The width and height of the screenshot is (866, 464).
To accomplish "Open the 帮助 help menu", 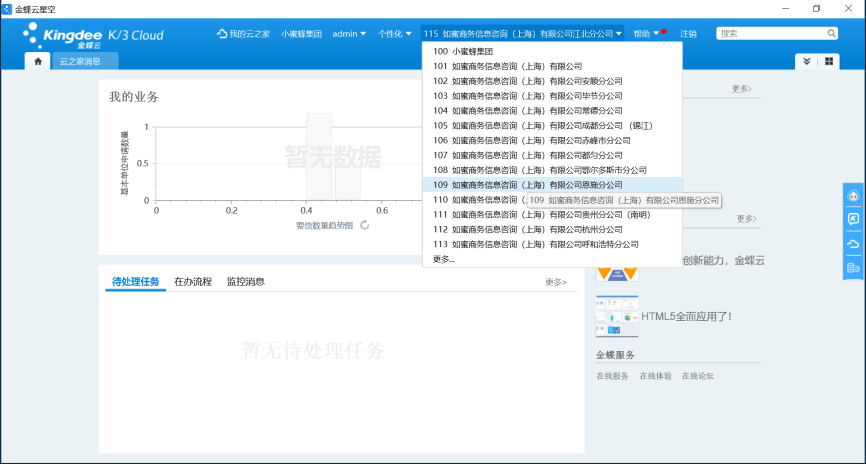I will (647, 34).
